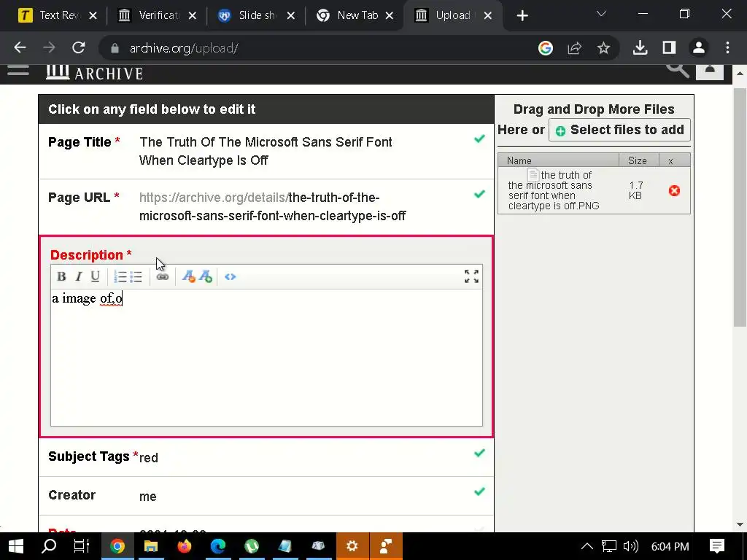The image size is (747, 560).
Task: Open Task View on taskbar
Action: click(82, 546)
